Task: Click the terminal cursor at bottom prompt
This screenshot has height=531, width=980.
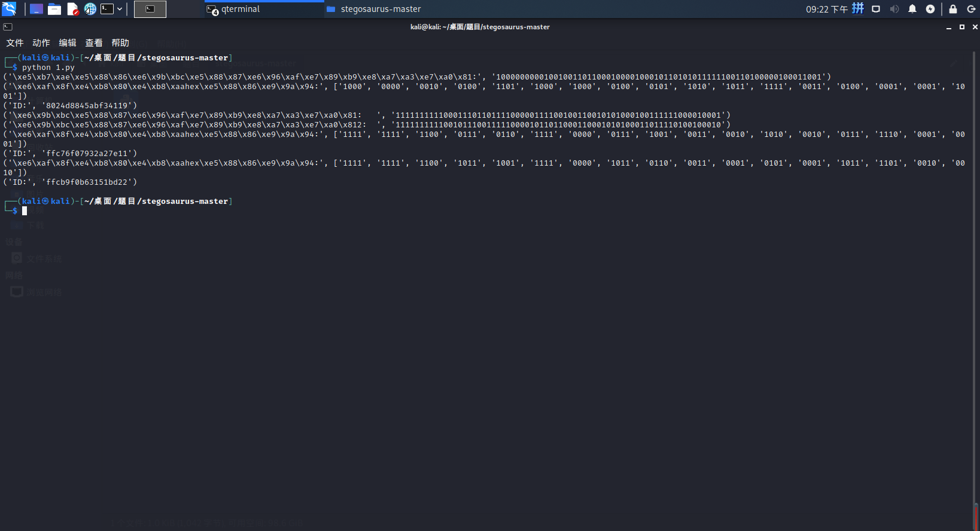Action: click(25, 211)
